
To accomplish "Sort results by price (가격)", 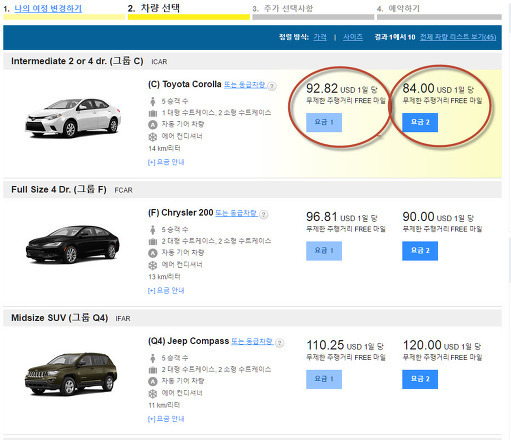I will (320, 37).
